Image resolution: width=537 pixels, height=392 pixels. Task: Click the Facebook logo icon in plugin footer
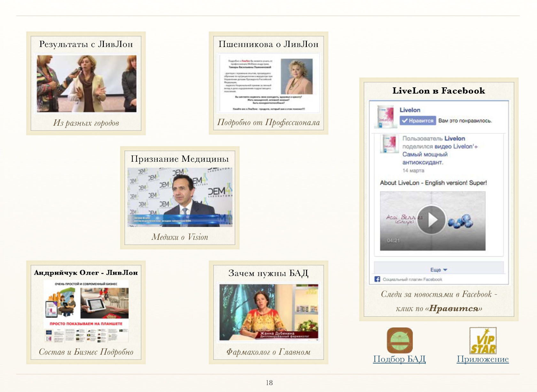377,279
